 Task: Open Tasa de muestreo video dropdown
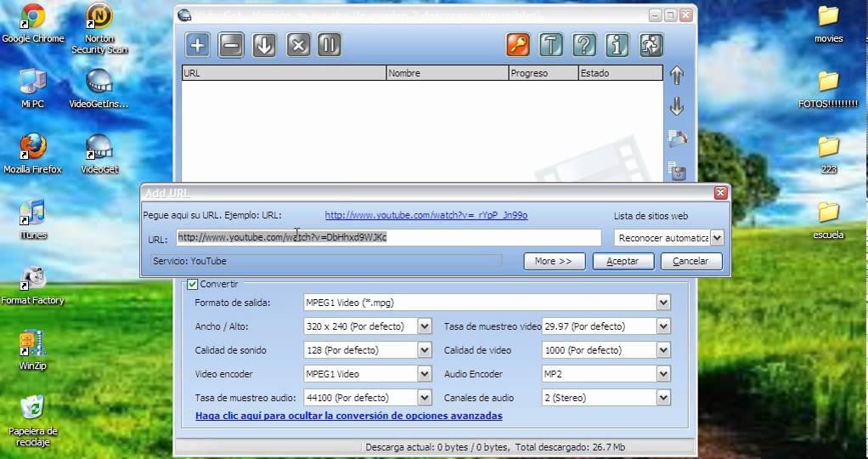[x=663, y=326]
